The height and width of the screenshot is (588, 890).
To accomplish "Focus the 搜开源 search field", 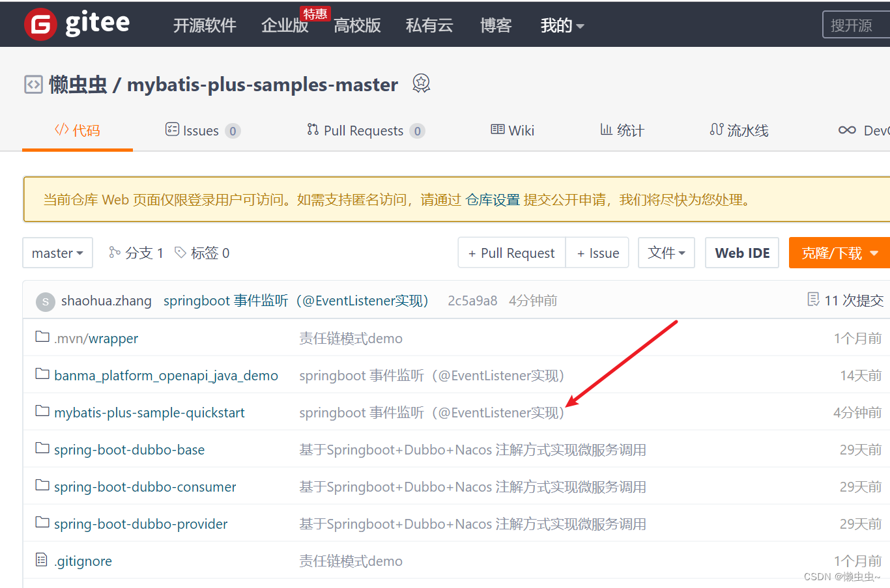I will (x=856, y=25).
